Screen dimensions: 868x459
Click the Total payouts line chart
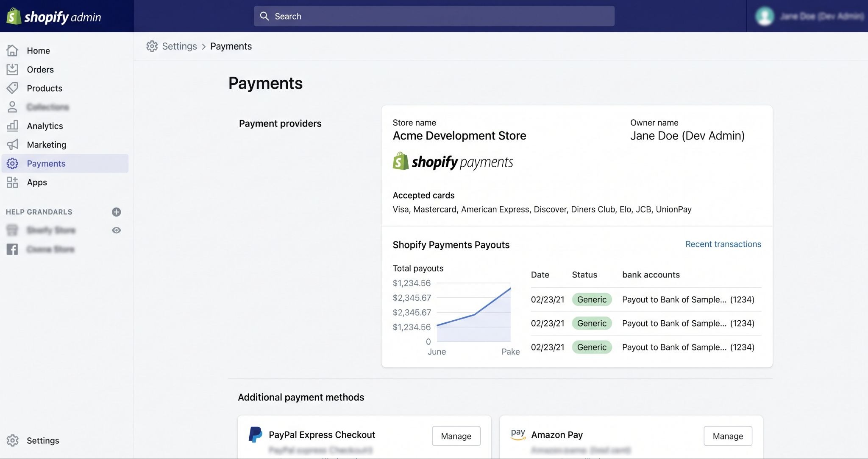pos(473,312)
